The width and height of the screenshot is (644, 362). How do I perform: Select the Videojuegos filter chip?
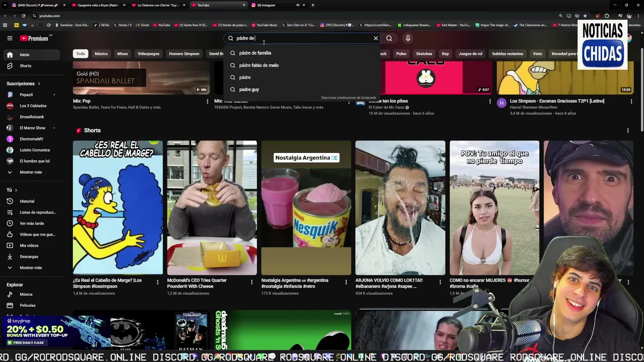148,54
